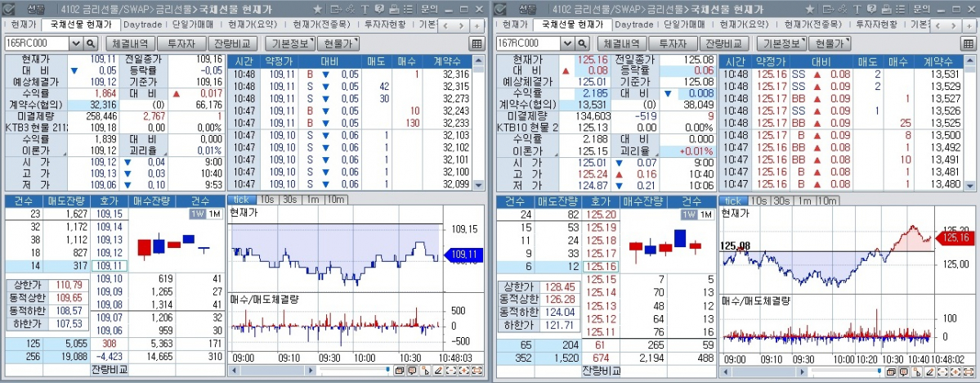Click search magnifier next to 165RC000
Screen dimensions: 980x383
91,43
